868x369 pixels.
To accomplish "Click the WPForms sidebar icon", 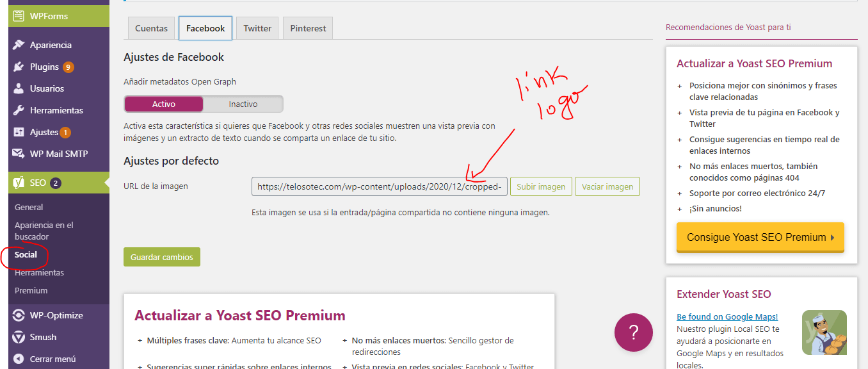I will 19,16.
